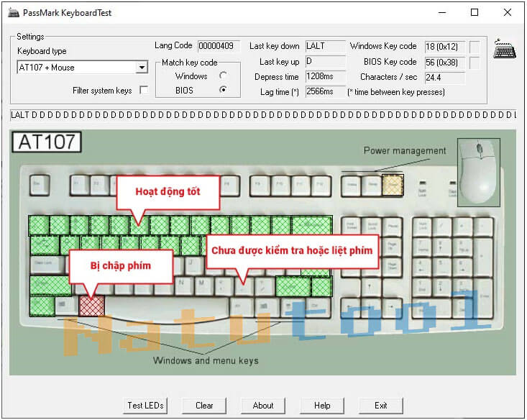Click the Esc key on the keyboard picture

40,185
